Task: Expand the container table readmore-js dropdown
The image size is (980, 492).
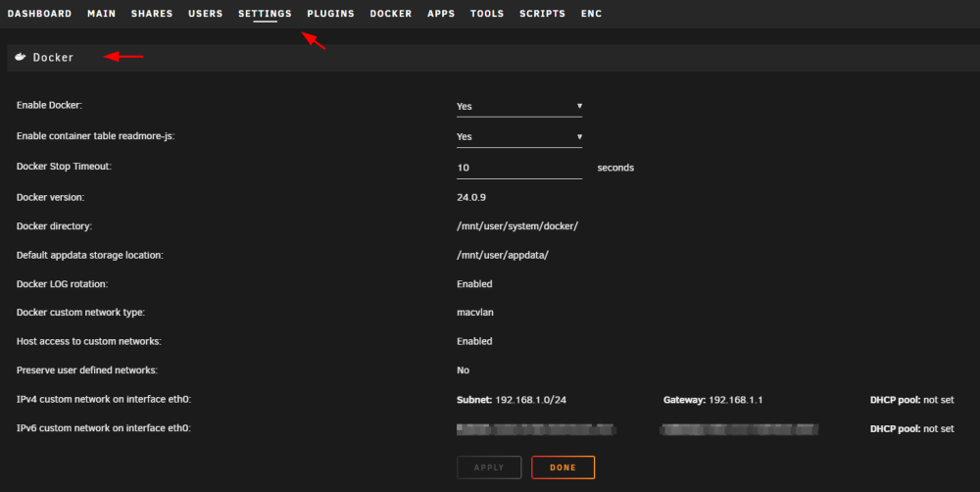Action: click(x=519, y=137)
